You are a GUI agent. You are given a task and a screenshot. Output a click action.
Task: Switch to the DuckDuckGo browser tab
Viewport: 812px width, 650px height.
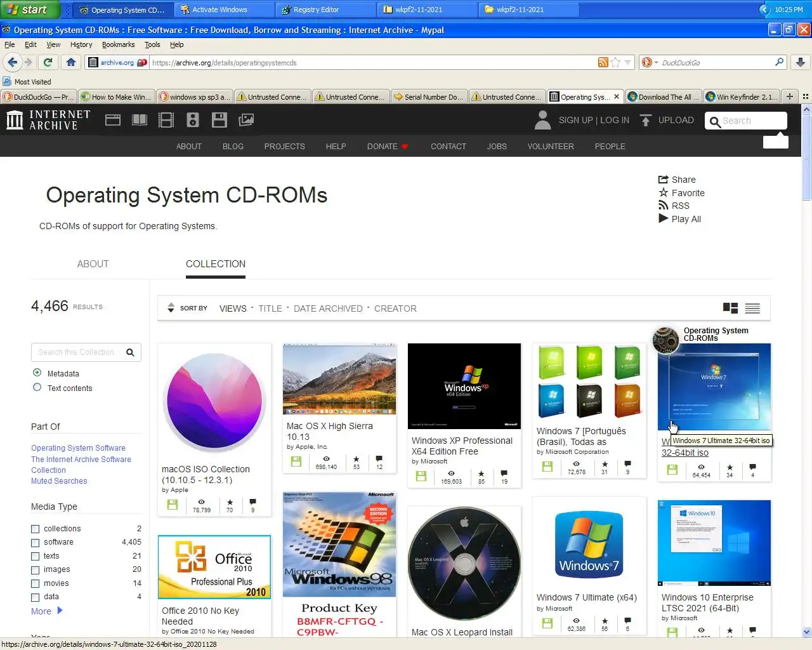coord(38,96)
